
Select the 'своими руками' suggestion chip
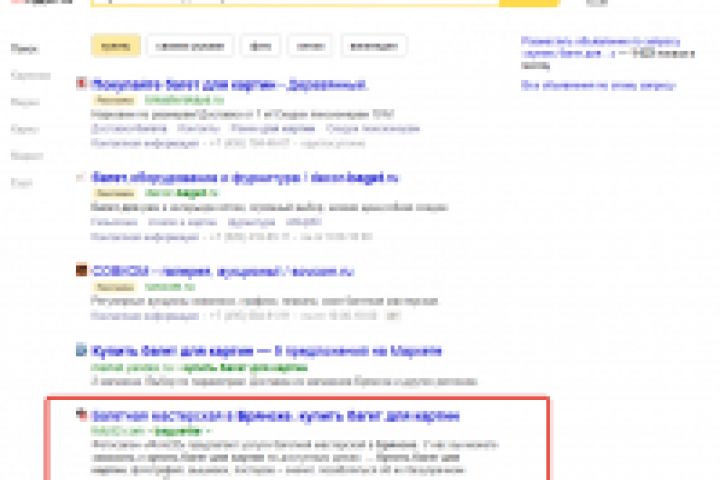tap(190, 46)
